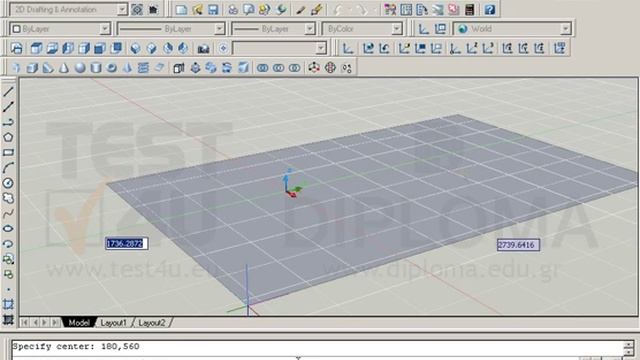
Task: Select the Spline tool
Action: coord(8,213)
